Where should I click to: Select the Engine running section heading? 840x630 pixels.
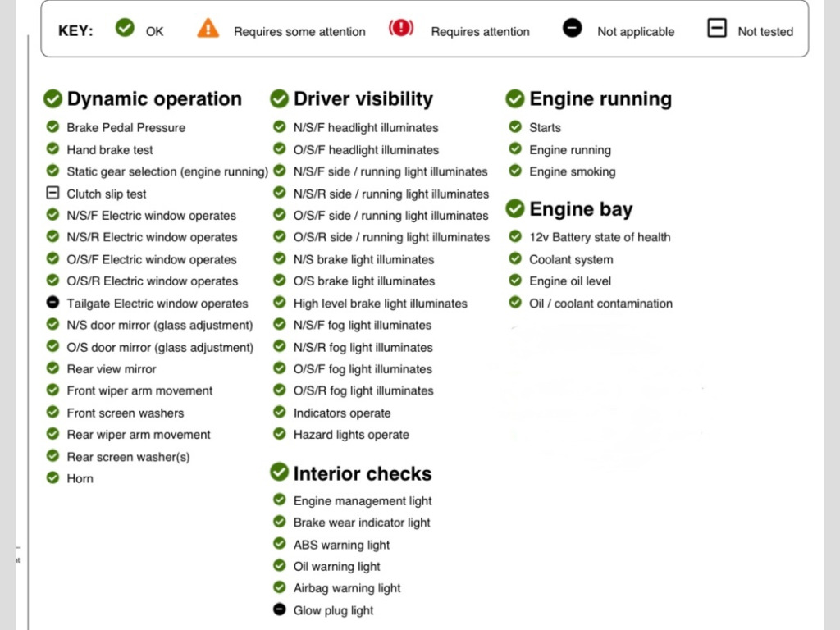[x=600, y=99]
